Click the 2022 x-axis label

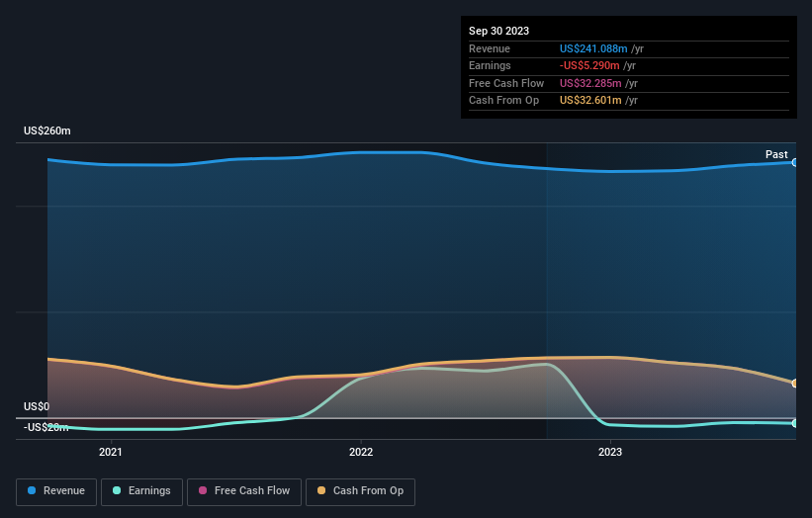[361, 452]
